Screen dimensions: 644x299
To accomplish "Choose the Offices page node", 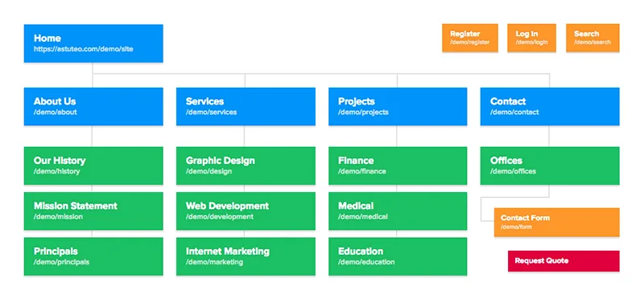I will click(x=550, y=166).
